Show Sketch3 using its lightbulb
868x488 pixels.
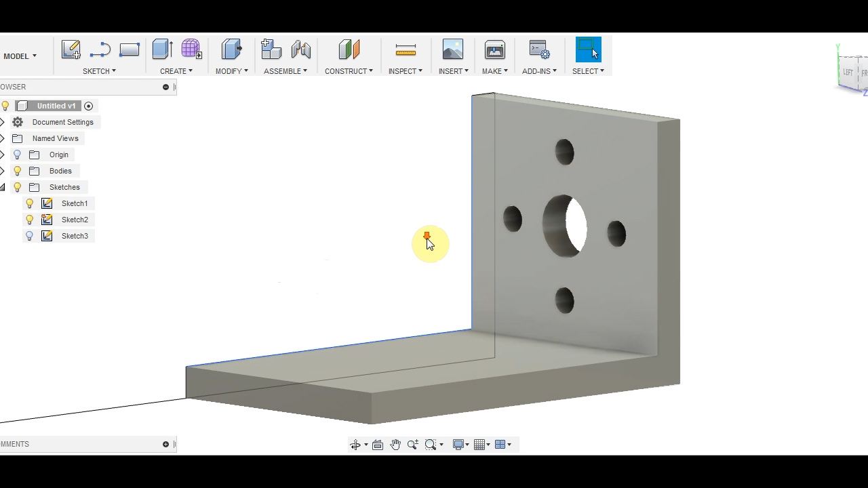(30, 236)
